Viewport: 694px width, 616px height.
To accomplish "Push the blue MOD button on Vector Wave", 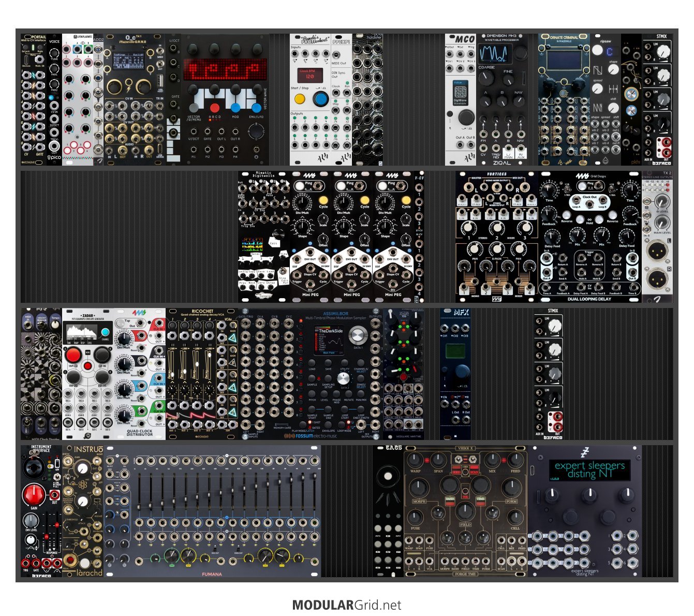I will click(x=235, y=108).
